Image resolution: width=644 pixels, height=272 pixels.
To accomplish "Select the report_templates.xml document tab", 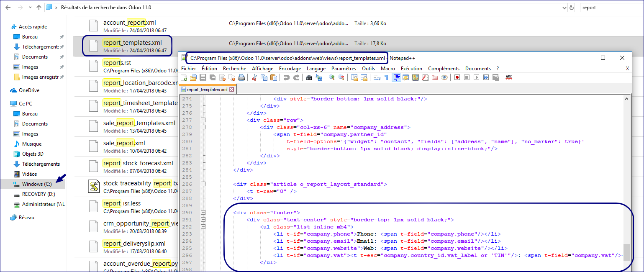I will pos(208,90).
